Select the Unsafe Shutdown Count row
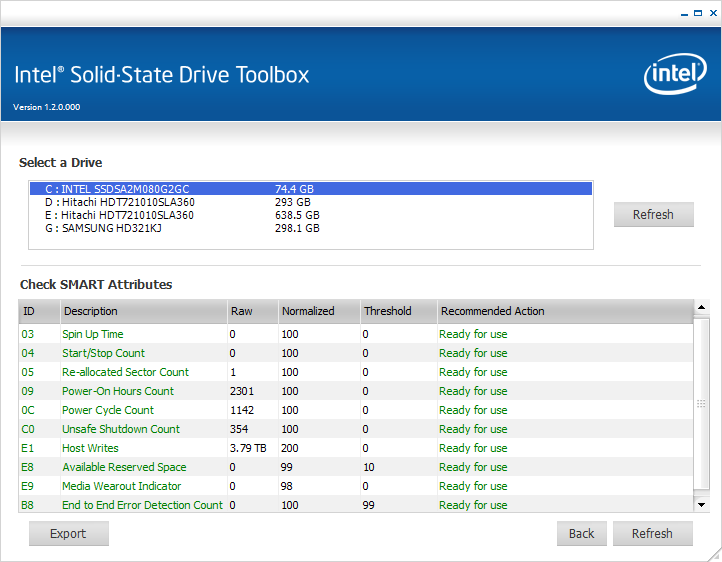 pyautogui.click(x=355, y=429)
